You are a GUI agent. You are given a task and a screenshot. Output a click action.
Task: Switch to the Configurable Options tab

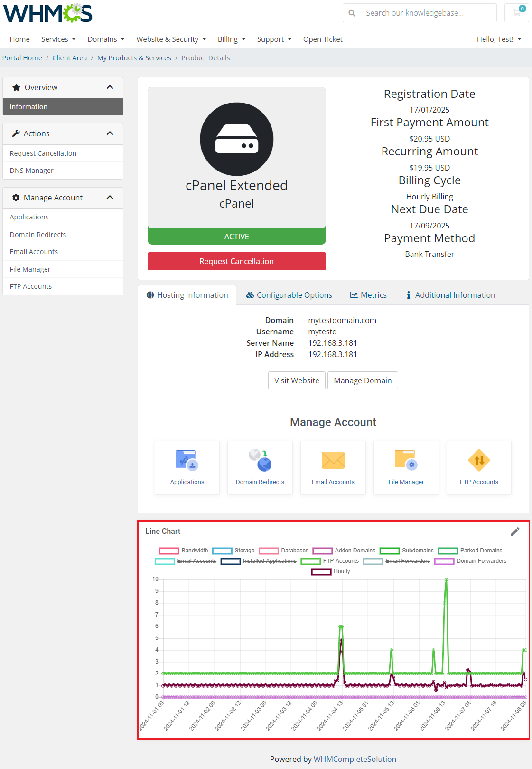(x=289, y=295)
